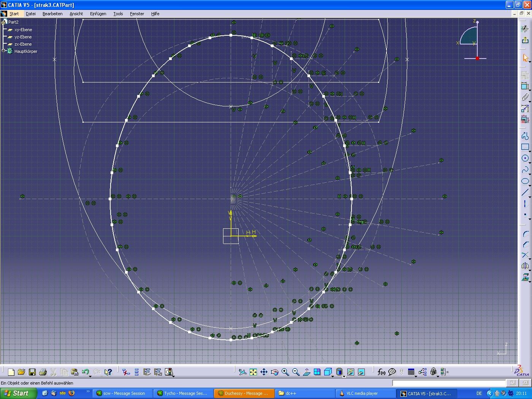Select the Ellipse sketch tool
This screenshot has width=532, height=399.
point(525,181)
